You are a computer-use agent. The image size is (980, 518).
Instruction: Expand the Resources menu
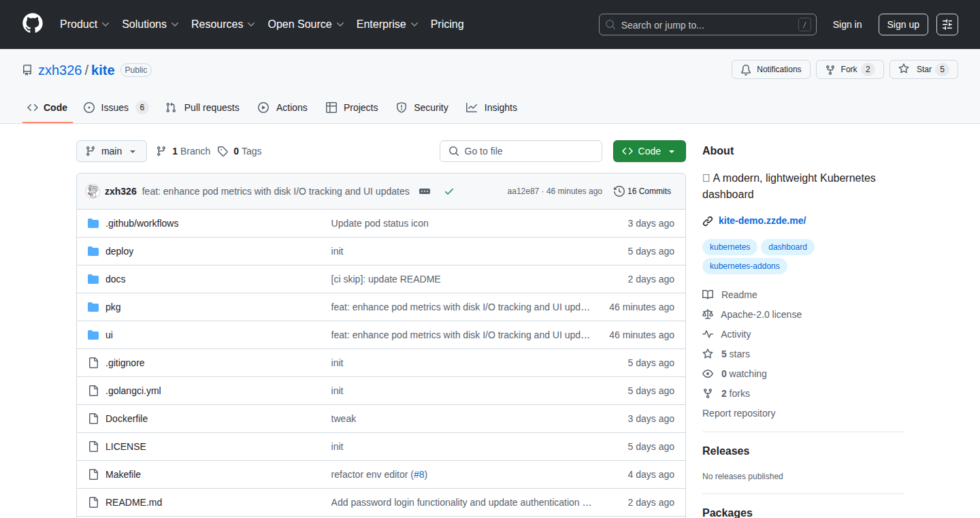pos(223,24)
